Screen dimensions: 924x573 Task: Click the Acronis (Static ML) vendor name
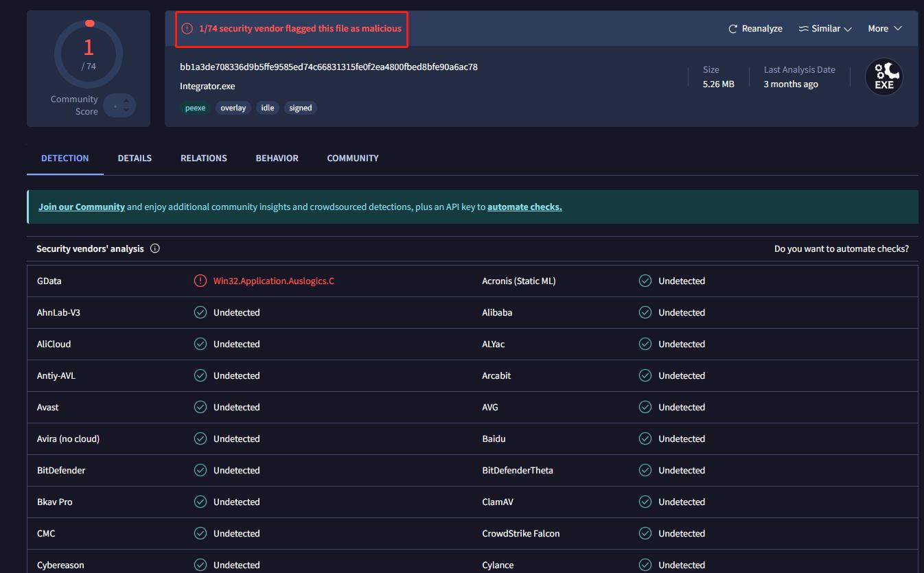pyautogui.click(x=519, y=281)
